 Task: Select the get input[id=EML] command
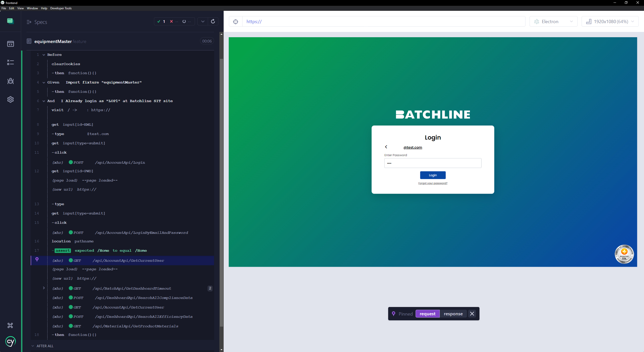[x=122, y=125]
